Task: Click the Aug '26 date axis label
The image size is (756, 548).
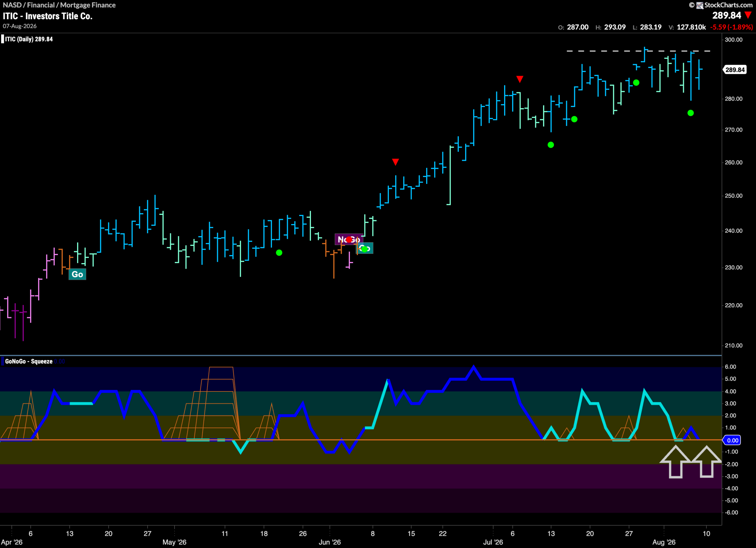Action: point(664,542)
